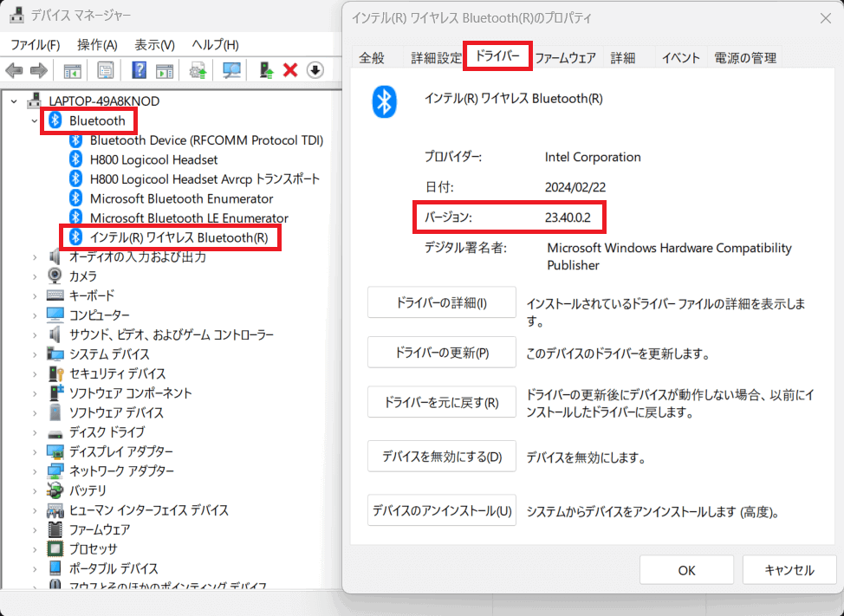Image resolution: width=844 pixels, height=616 pixels.
Task: Click the black down-arrow disable device icon
Action: [315, 70]
